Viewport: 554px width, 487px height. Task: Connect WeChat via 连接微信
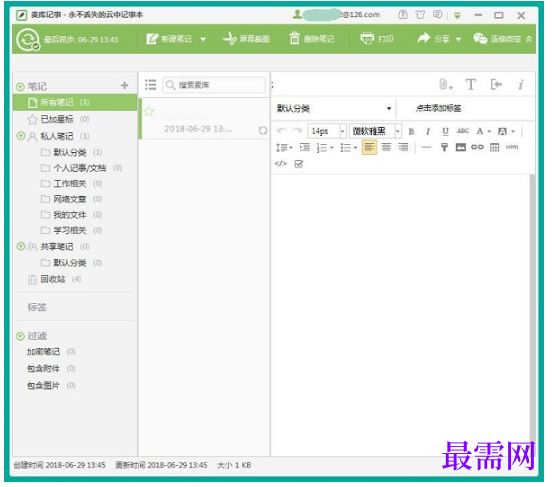click(x=497, y=39)
